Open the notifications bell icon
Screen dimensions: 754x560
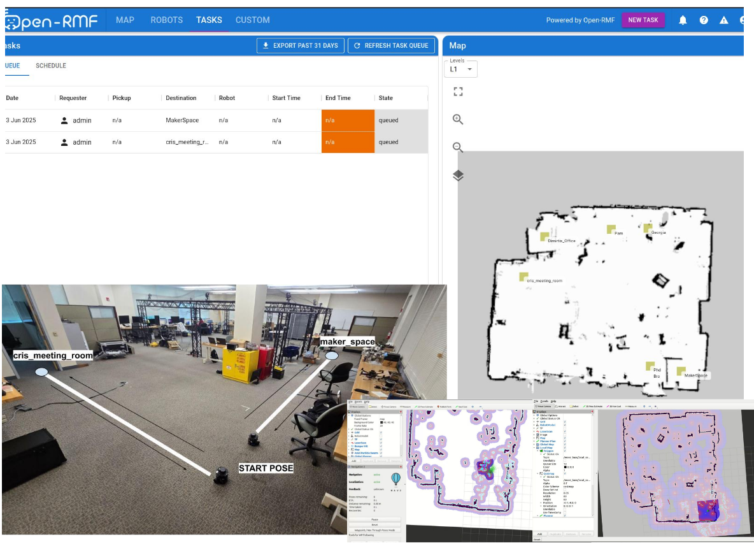pos(683,20)
